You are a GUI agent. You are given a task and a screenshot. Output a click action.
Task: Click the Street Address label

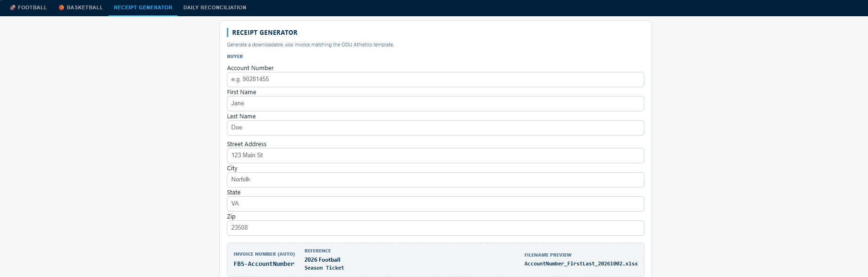click(247, 144)
